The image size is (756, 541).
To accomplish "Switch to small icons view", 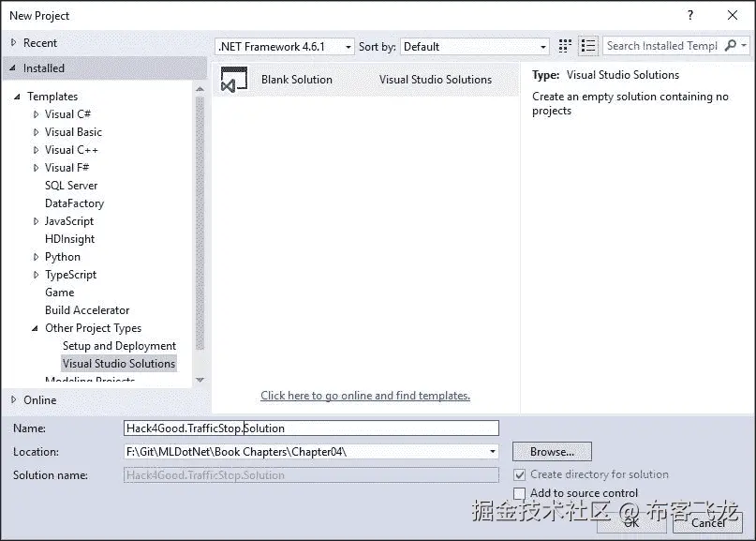I will [565, 46].
